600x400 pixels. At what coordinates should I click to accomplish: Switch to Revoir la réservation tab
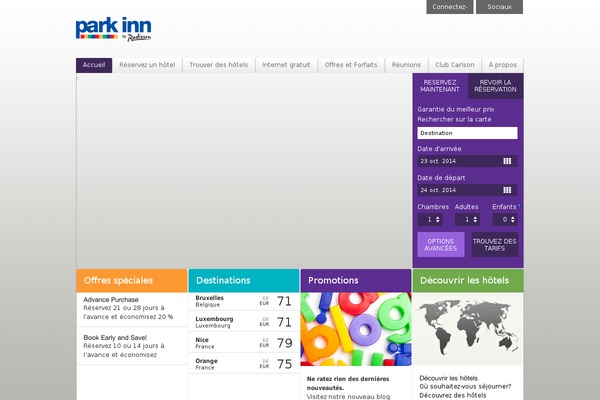[x=496, y=86]
